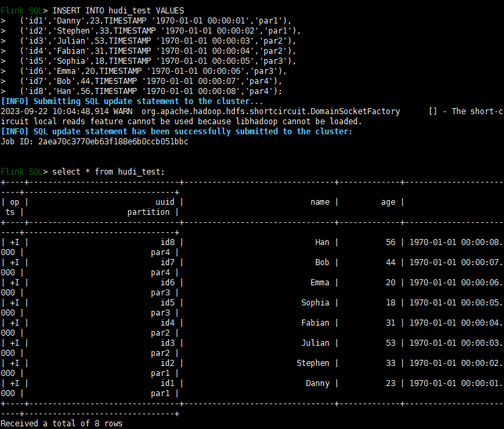This screenshot has width=504, height=429.
Task: Click name cell 'Danny' in results table
Action: click(317, 383)
